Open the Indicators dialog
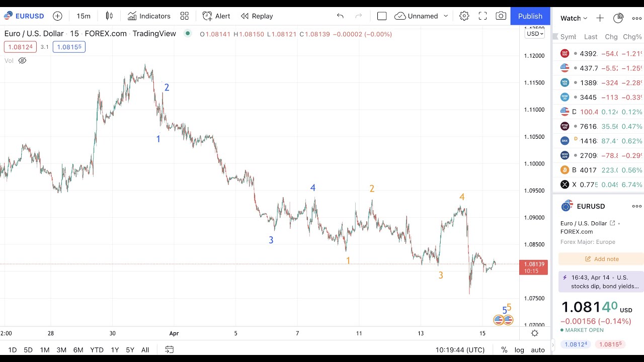Viewport: 644px width, 362px height. coord(149,16)
